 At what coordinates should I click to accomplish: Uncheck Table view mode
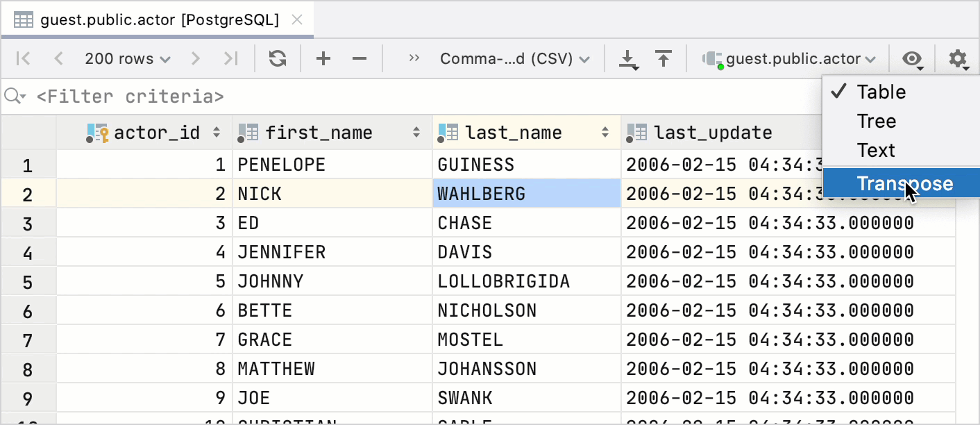coord(882,91)
